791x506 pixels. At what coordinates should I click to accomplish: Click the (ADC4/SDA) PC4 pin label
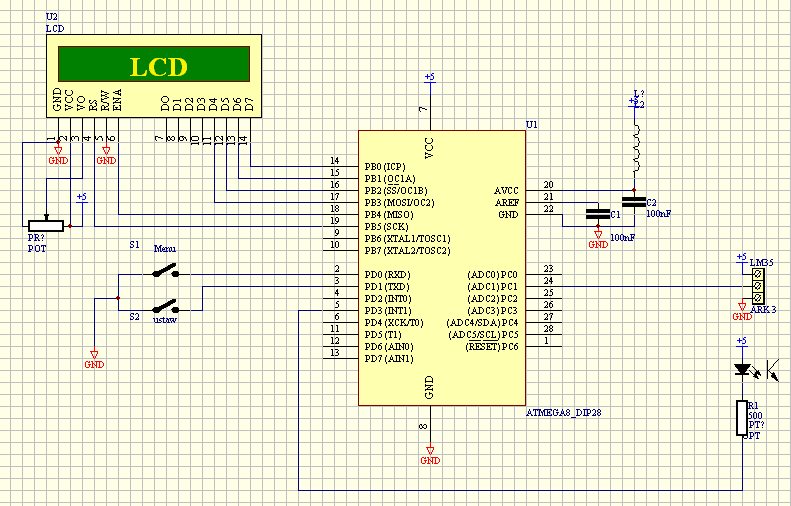tap(483, 323)
